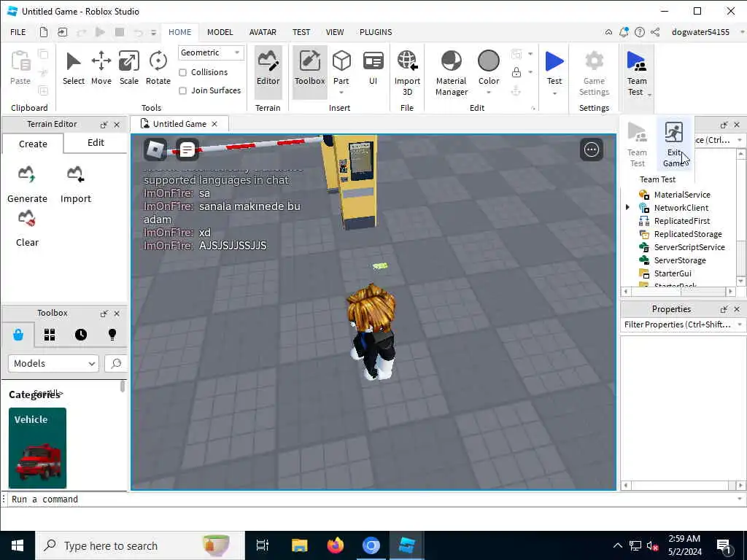Open the Models category dropdown
The image size is (747, 560).
click(53, 364)
